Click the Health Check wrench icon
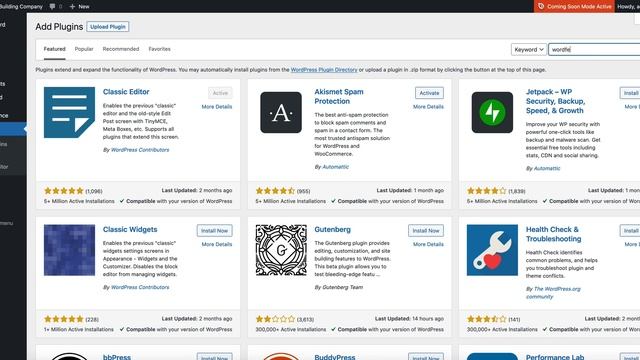Image resolution: width=640 pixels, height=360 pixels. 492,250
